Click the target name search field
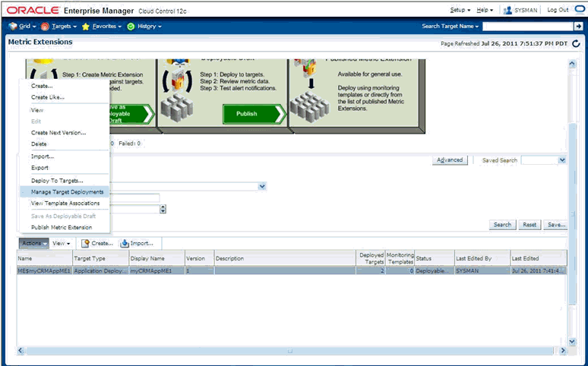The image size is (588, 366). pyautogui.click(x=528, y=27)
